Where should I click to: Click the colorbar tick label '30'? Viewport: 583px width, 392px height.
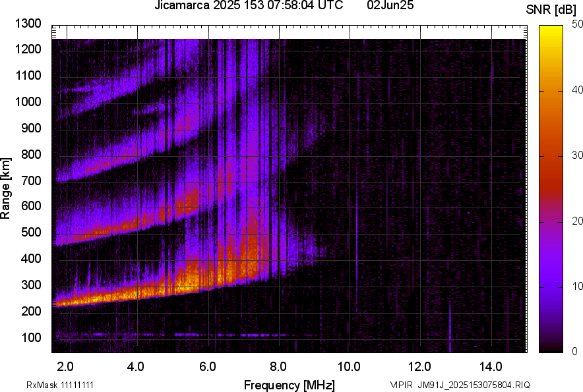577,155
